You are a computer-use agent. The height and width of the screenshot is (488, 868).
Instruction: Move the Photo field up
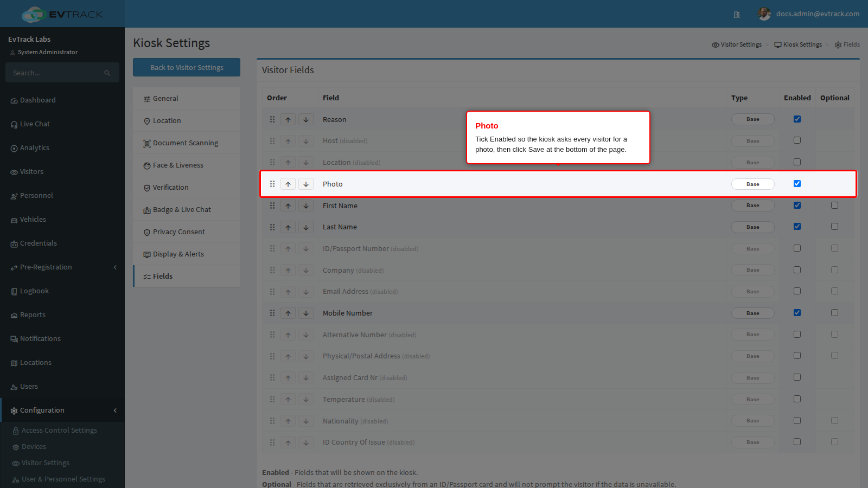(x=288, y=184)
